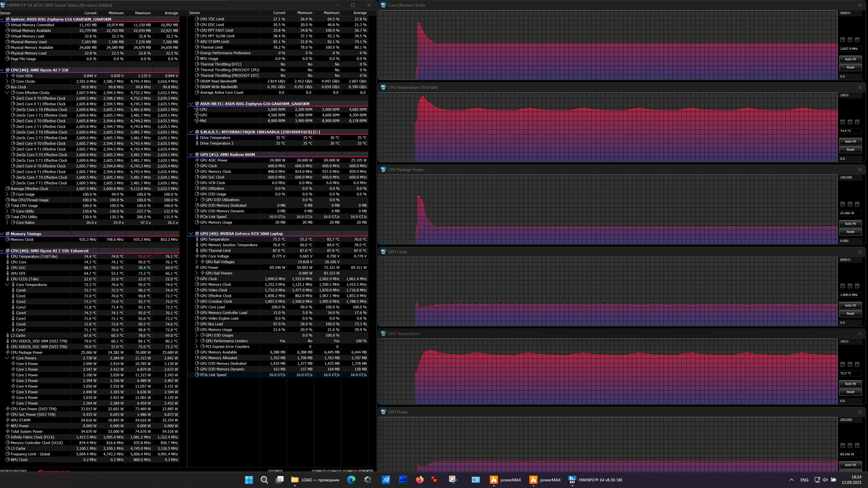Image resolution: width=868 pixels, height=488 pixels.
Task: Click the Maximum column header in left sensor pane
Action: (143, 13)
